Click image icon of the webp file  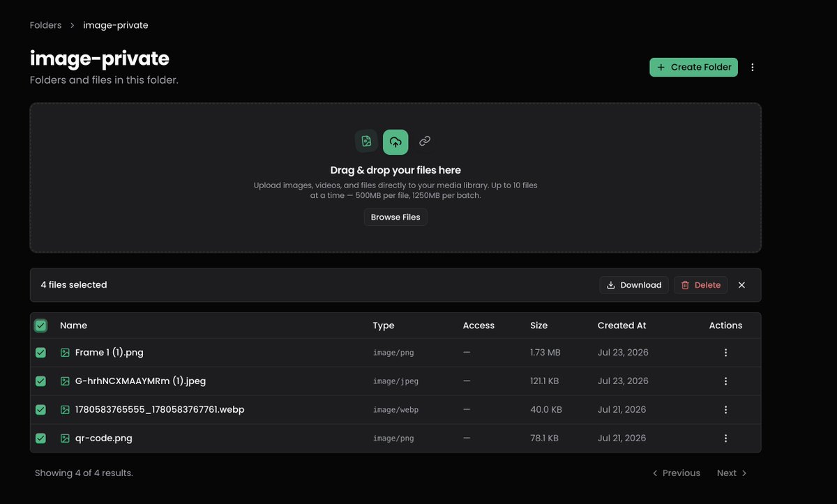coord(65,410)
